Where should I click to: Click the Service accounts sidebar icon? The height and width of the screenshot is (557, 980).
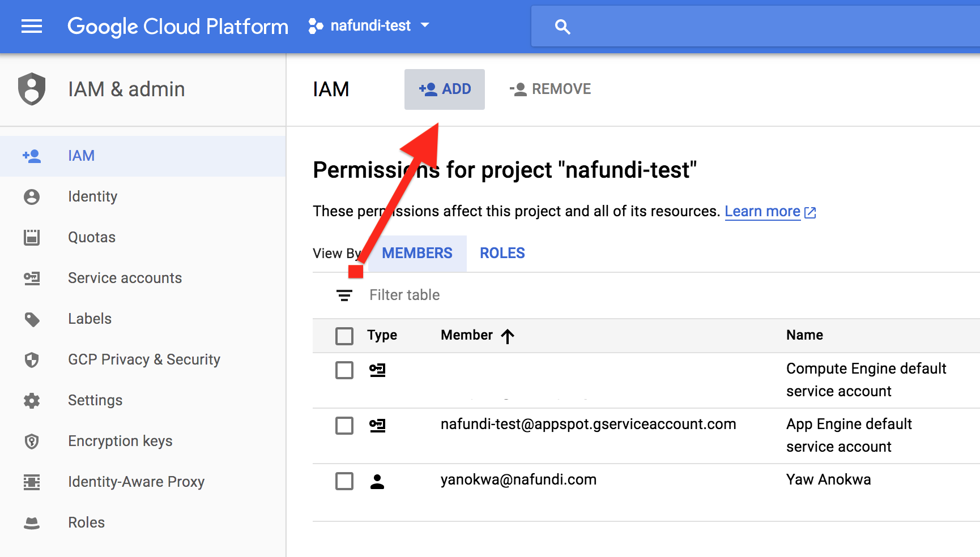point(32,278)
